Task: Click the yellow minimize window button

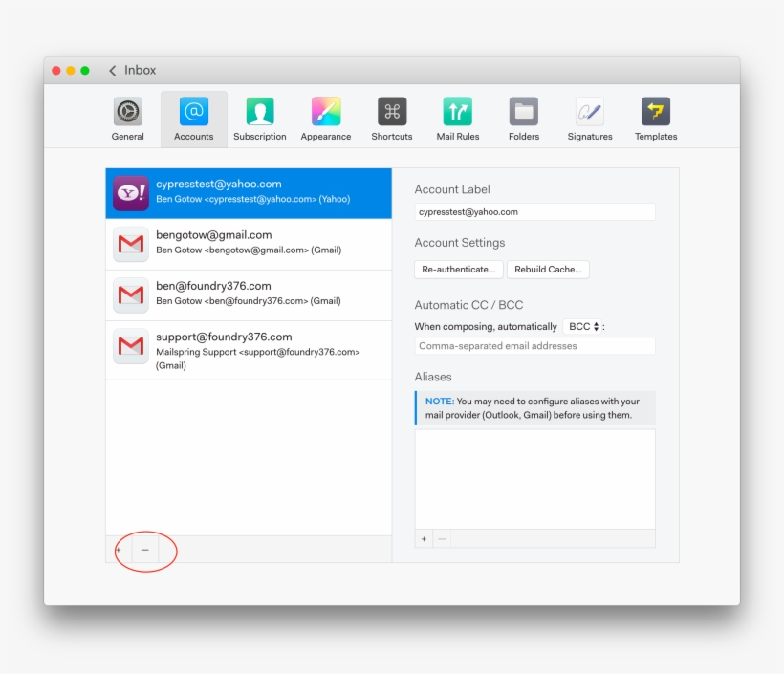Action: (x=71, y=71)
